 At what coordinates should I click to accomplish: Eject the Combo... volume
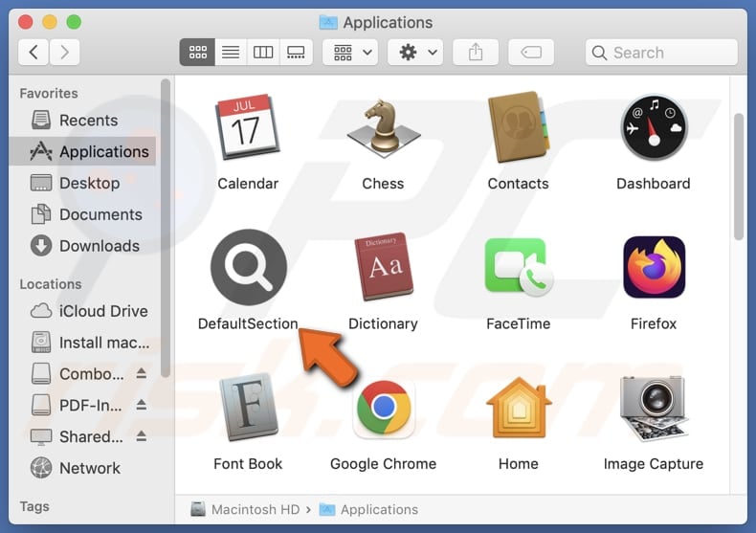(142, 373)
